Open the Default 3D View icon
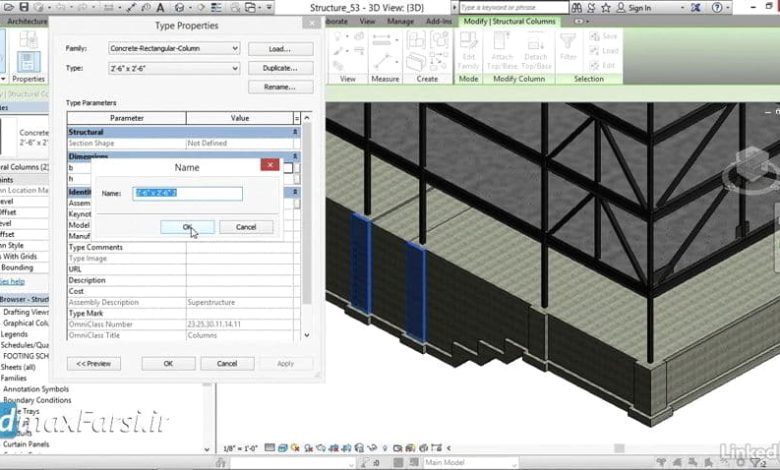The width and height of the screenshot is (780, 470). 180,7
